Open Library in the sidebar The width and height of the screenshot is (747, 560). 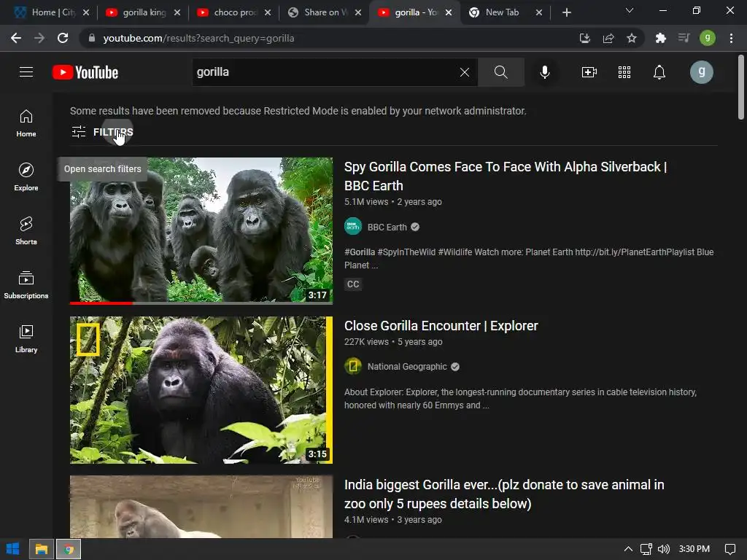(x=26, y=338)
